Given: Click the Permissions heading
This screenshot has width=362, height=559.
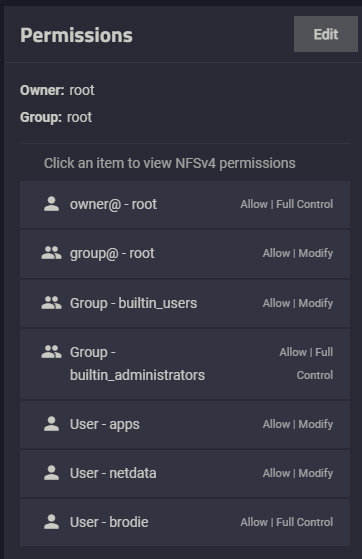Looking at the screenshot, I should tap(76, 36).
